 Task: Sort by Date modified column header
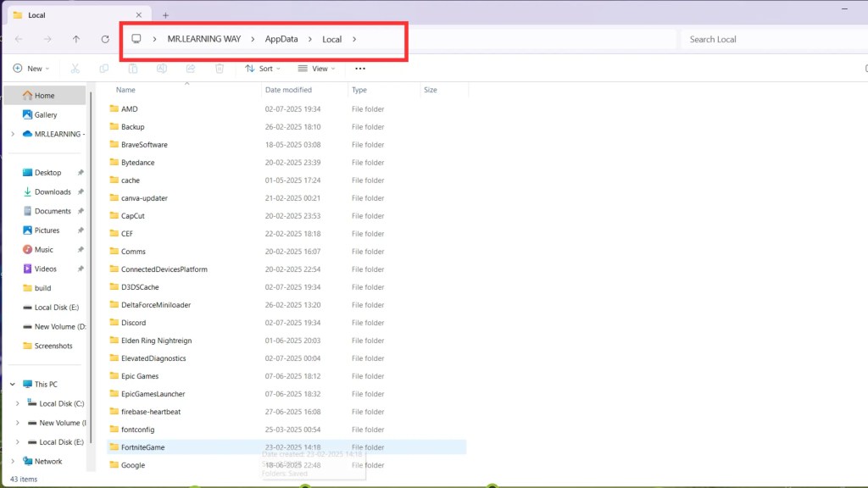288,90
